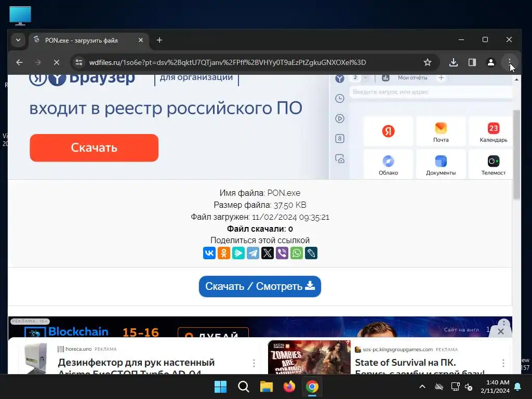Screen dimensions: 532x399
Task: Click the orange Скачать button
Action: tap(94, 148)
